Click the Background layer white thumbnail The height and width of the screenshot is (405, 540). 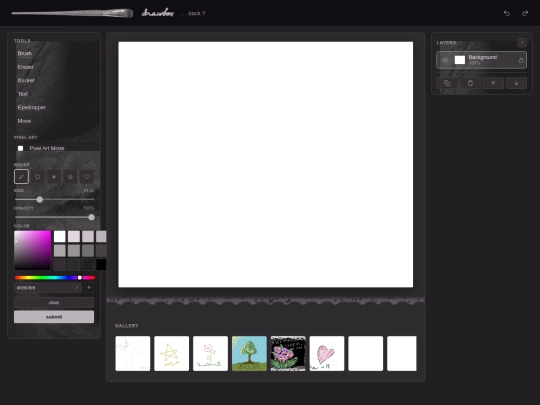460,60
